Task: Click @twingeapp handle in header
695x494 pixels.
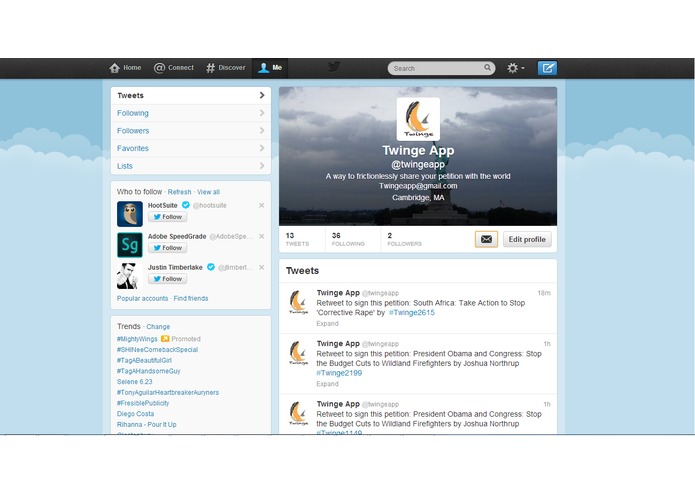Action: click(x=418, y=164)
